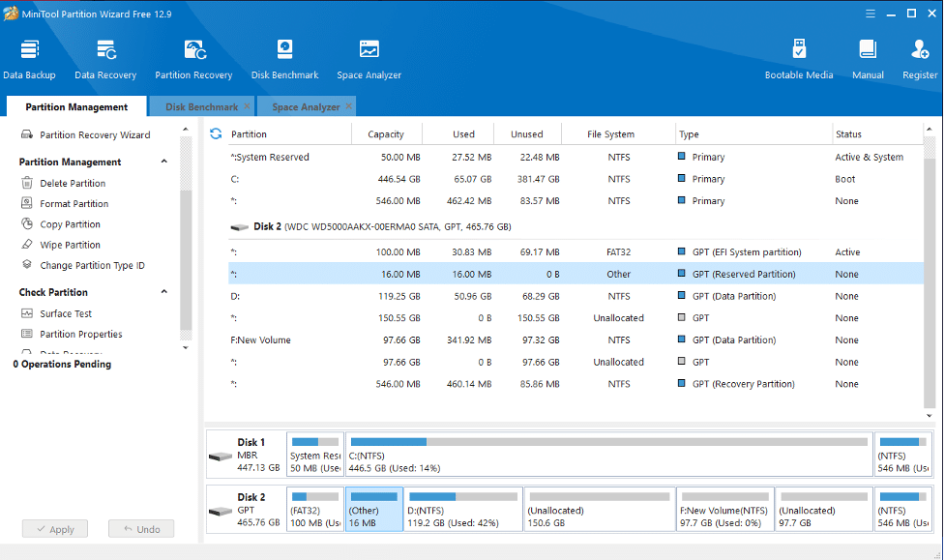Open Partition Recovery from the toolbar
This screenshot has width=945, height=560.
(x=193, y=59)
